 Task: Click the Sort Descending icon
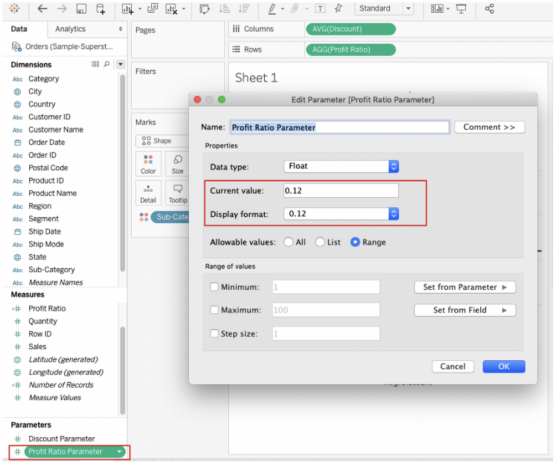click(x=244, y=9)
